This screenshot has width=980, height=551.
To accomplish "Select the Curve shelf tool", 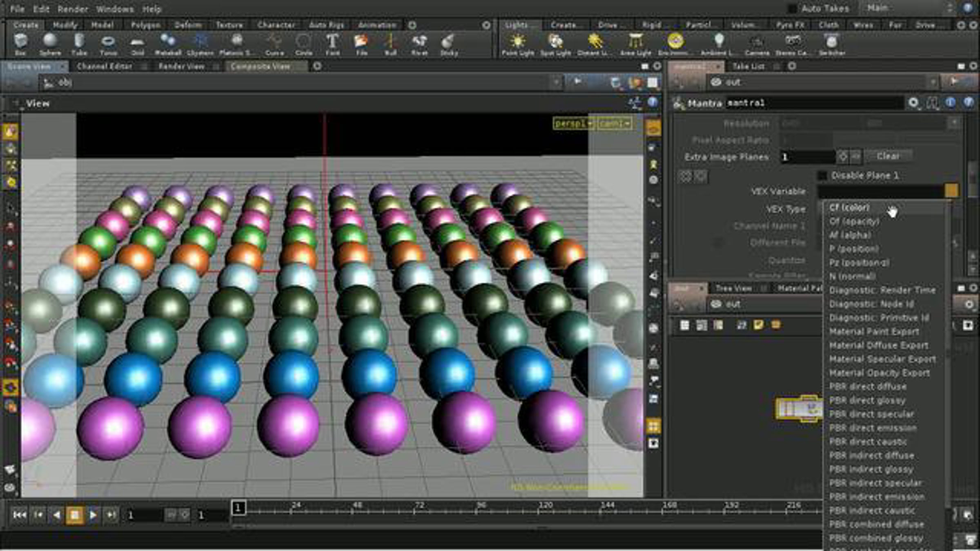I will point(274,44).
